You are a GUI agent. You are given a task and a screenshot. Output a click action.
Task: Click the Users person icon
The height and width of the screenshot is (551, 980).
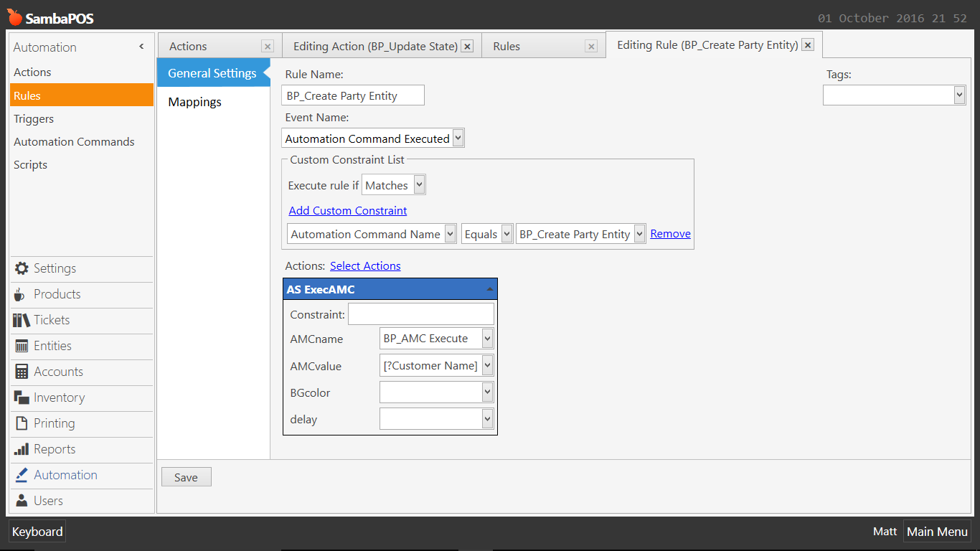pyautogui.click(x=22, y=501)
